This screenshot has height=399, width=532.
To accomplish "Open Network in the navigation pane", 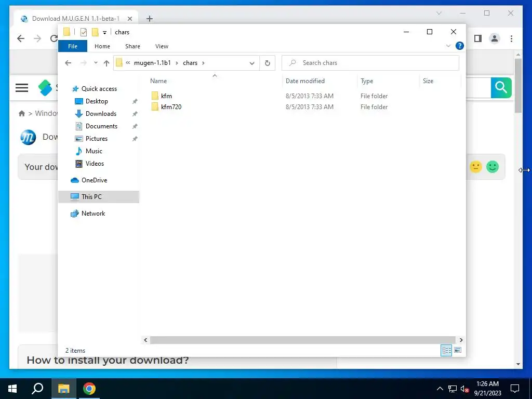I will pyautogui.click(x=94, y=214).
